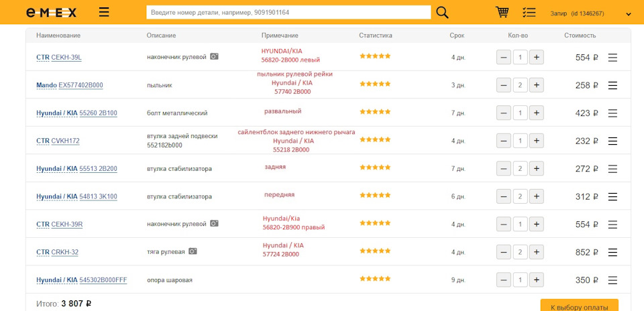Increase quantity of Hyundai 55260 2B100
The height and width of the screenshot is (311, 644).
coord(537,113)
